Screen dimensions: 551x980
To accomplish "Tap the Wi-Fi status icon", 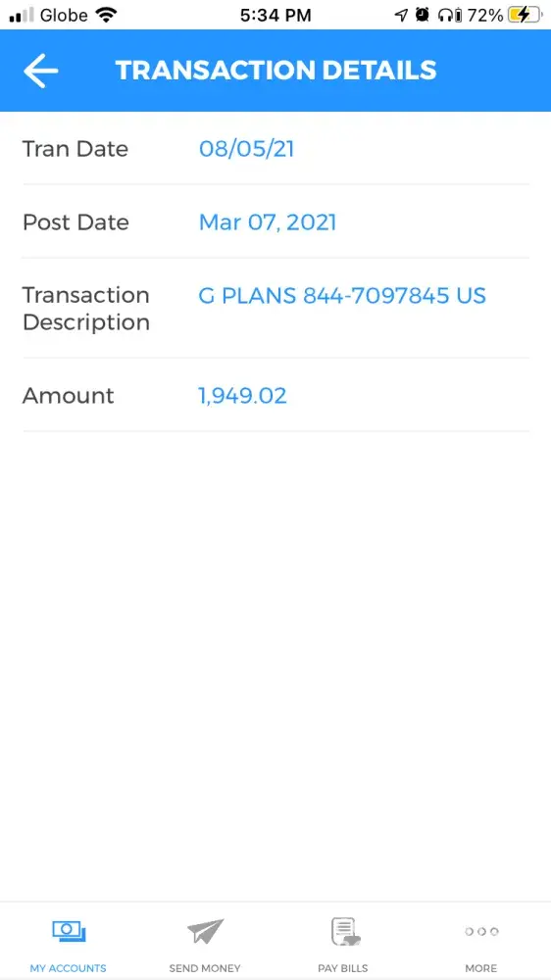I will pyautogui.click(x=107, y=15).
